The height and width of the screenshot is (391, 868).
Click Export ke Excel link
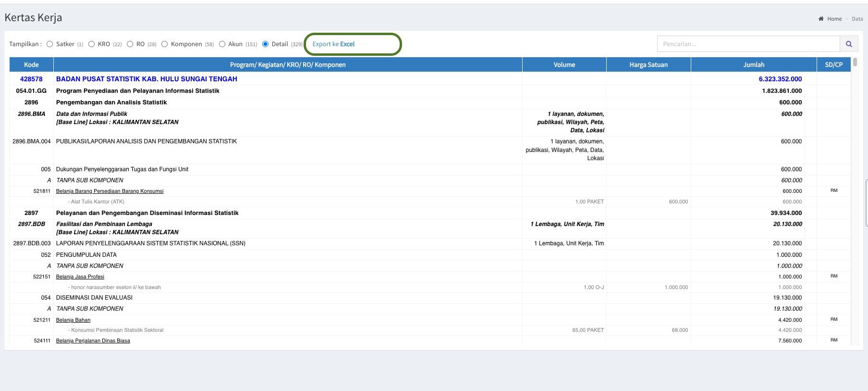333,44
